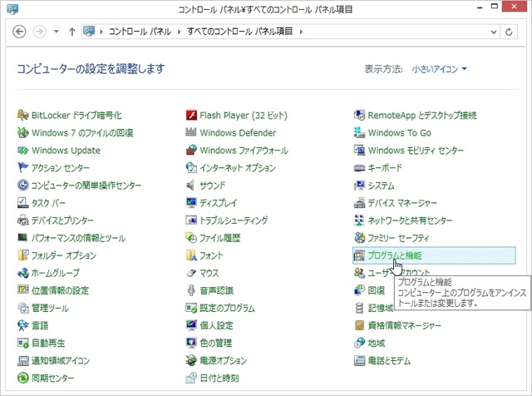Click RemoteApp とデスクトップ接続 icon

[x=359, y=115]
